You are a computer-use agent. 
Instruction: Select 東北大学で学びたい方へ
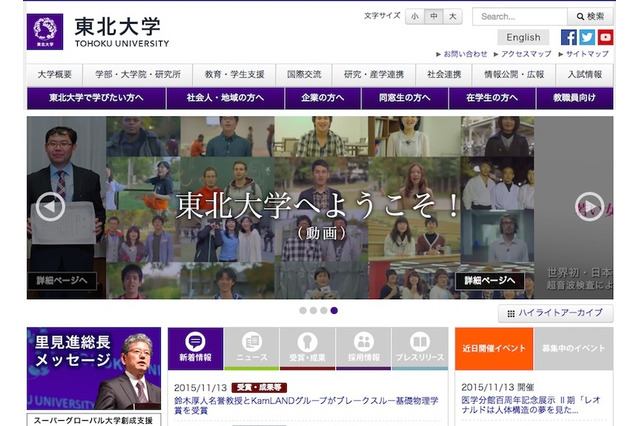(96, 98)
